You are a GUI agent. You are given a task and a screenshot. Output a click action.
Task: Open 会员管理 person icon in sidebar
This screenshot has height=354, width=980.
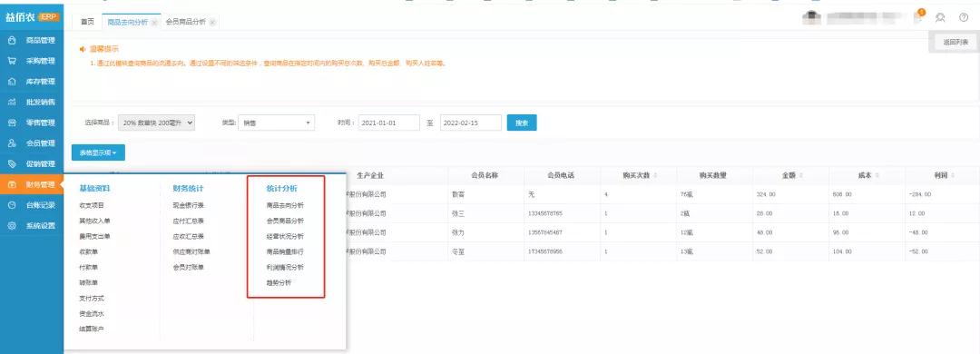pos(12,143)
